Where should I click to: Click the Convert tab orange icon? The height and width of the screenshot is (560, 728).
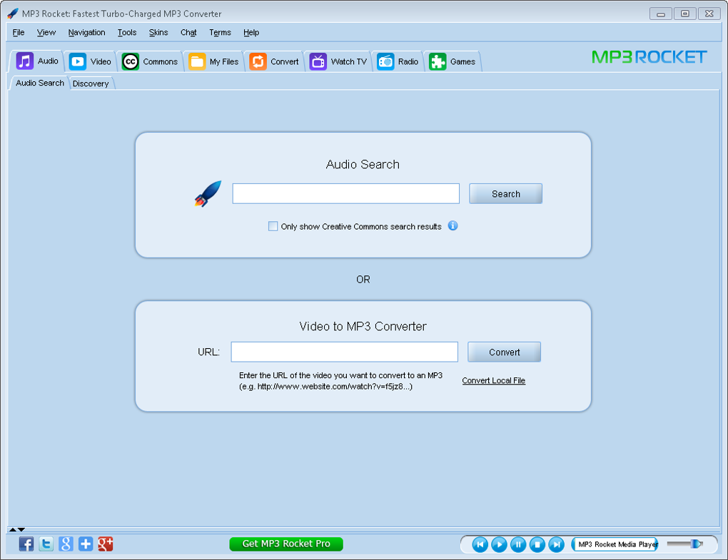pos(258,61)
